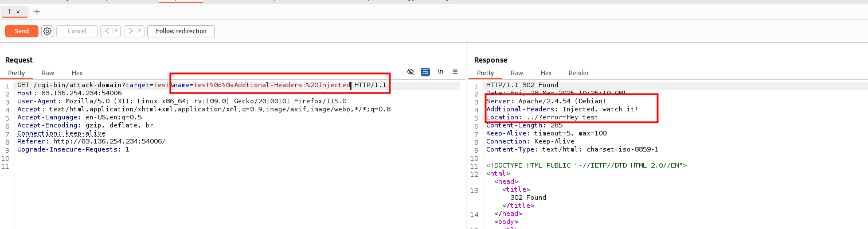Click the Request panel heading
This screenshot has width=868, height=229.
tap(19, 60)
